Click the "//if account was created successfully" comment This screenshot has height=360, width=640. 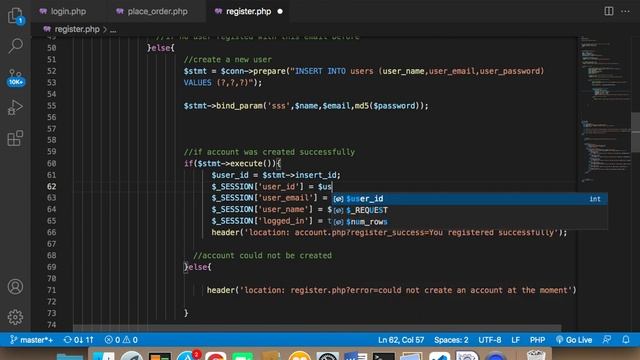[269, 152]
